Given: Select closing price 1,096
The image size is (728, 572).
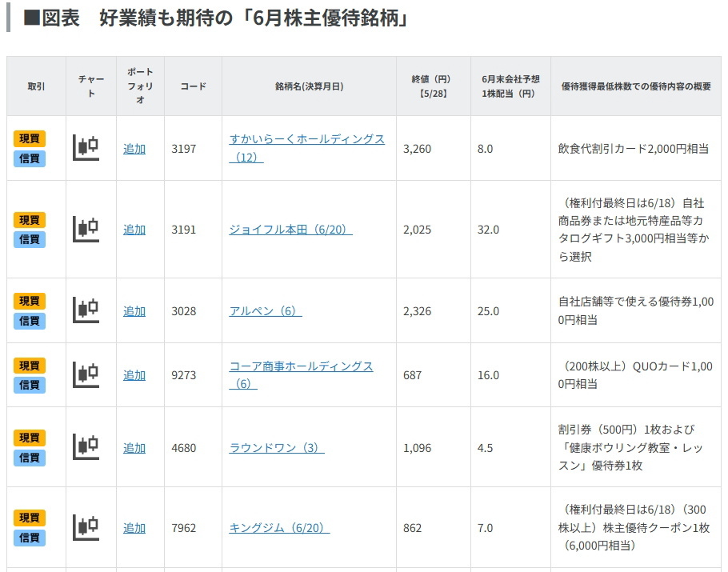Looking at the screenshot, I should tap(417, 448).
